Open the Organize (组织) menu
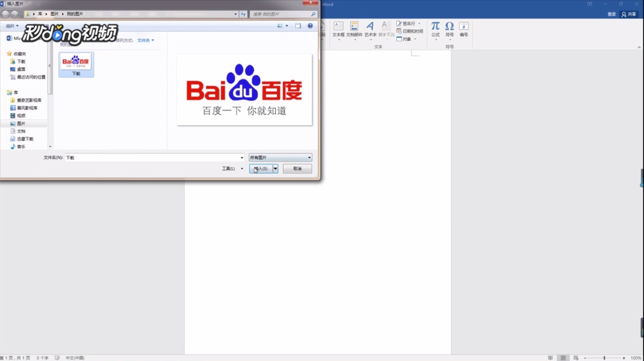Screen dimensions: 644x361 point(12,26)
